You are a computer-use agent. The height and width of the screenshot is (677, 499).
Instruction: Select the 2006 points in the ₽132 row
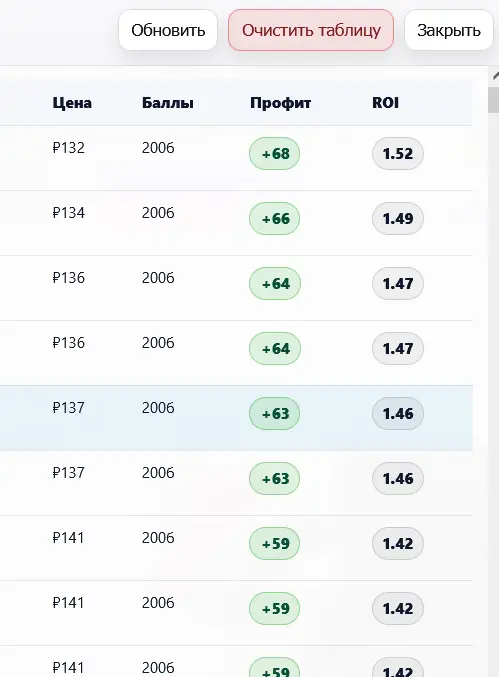pos(158,148)
